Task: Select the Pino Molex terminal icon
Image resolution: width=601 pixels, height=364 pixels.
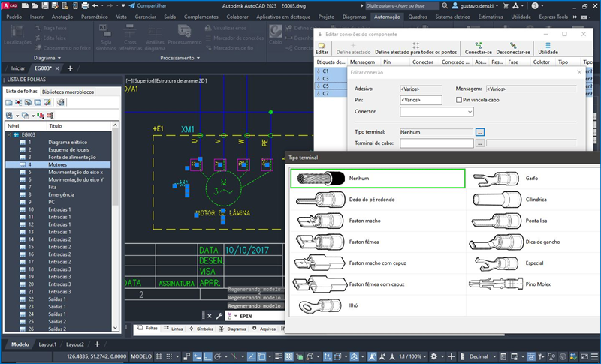Action: click(495, 284)
